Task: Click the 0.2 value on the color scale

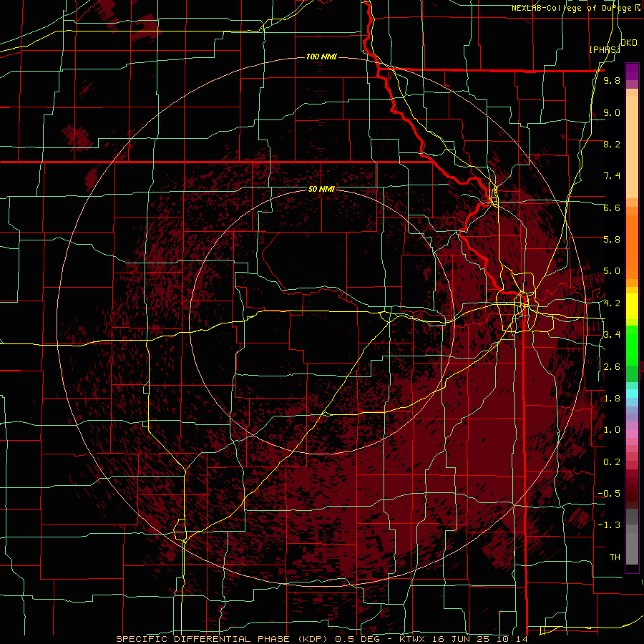Action: pos(612,462)
